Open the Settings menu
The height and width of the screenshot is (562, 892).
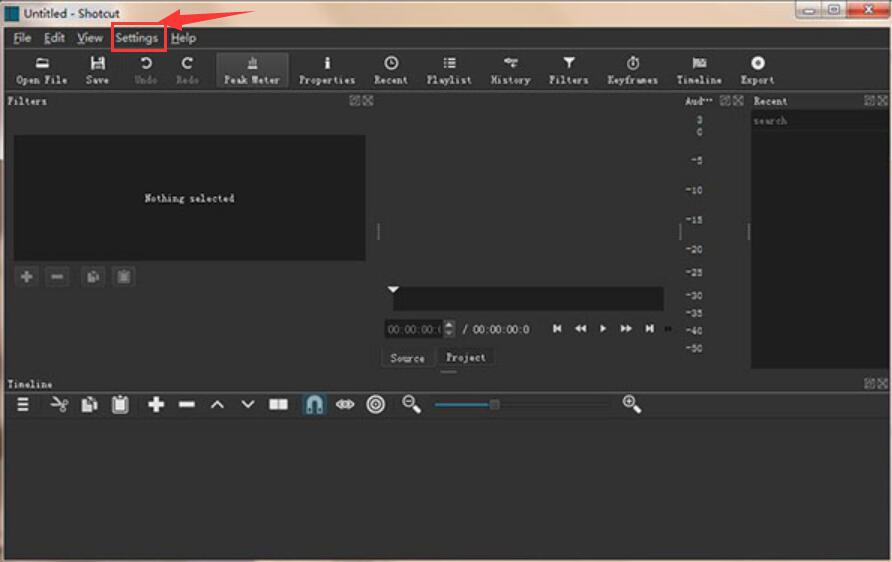coord(136,38)
